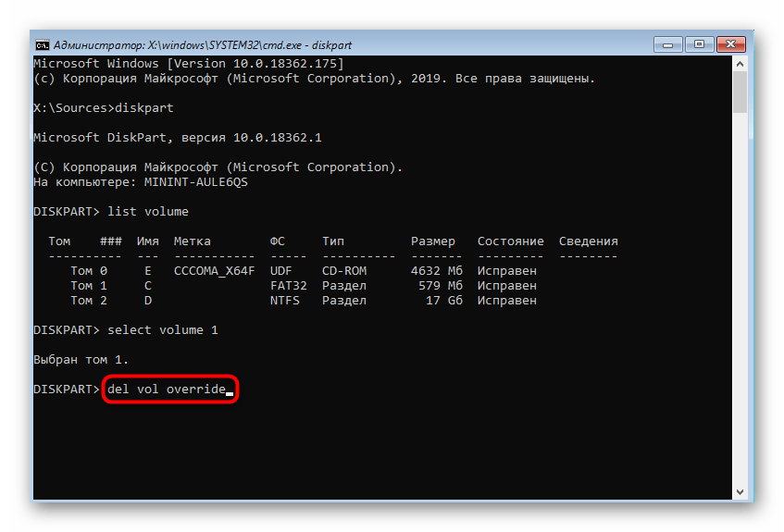Click the FAT32 entry of Том 1

click(289, 286)
